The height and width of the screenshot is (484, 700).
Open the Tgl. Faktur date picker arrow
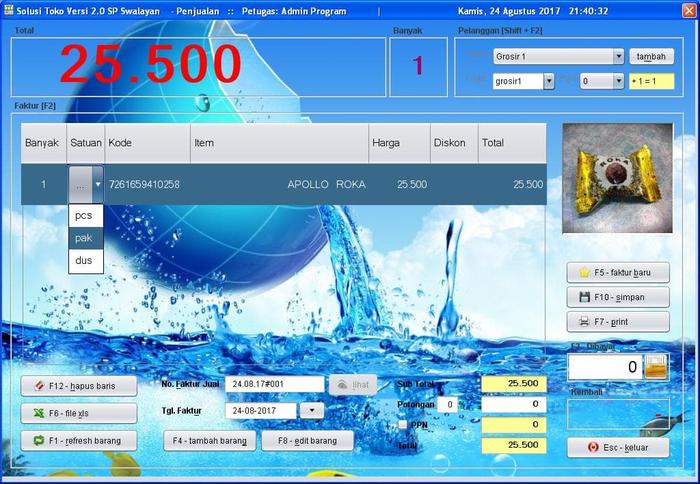click(312, 410)
